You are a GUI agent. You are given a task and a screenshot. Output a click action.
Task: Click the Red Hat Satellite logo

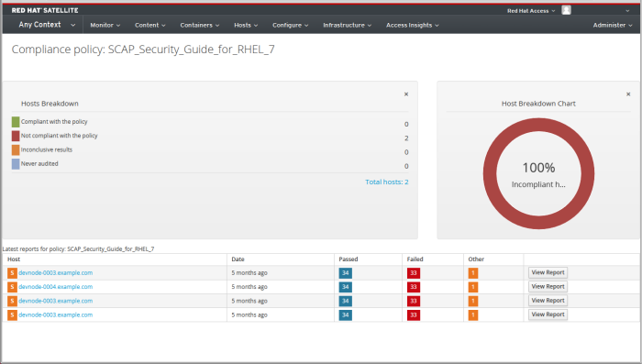pos(45,10)
